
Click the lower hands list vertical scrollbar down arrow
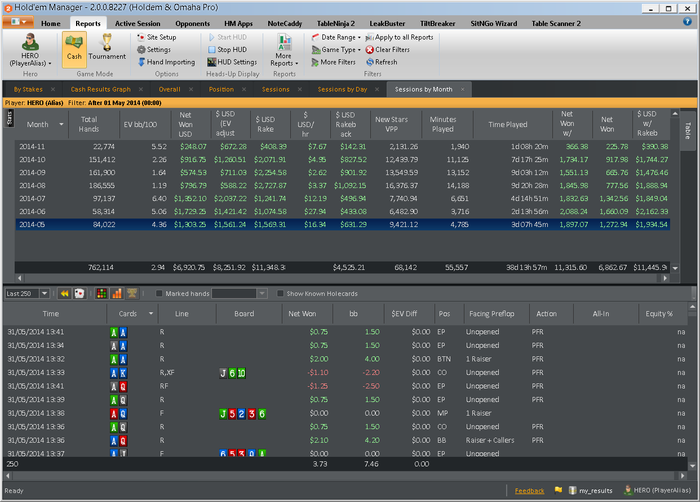pos(692,466)
